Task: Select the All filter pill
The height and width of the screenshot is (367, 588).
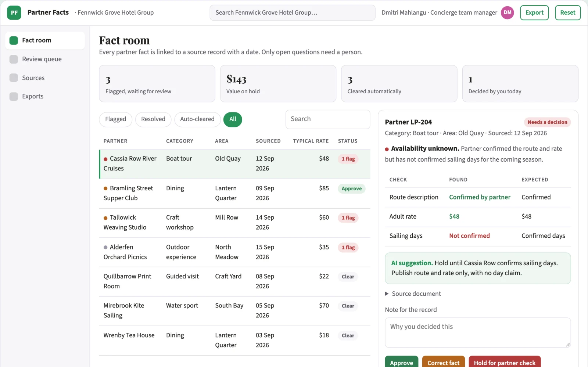Action: (x=233, y=119)
